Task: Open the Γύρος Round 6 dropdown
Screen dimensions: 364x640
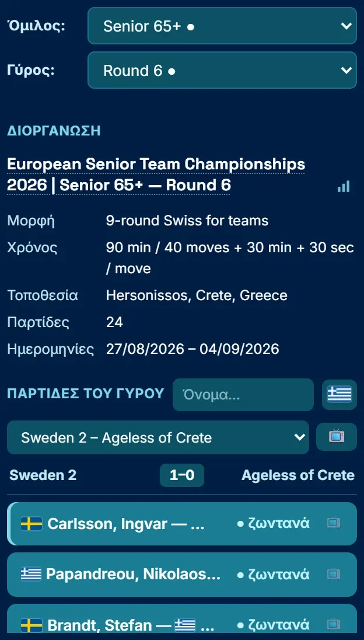Action: point(222,70)
